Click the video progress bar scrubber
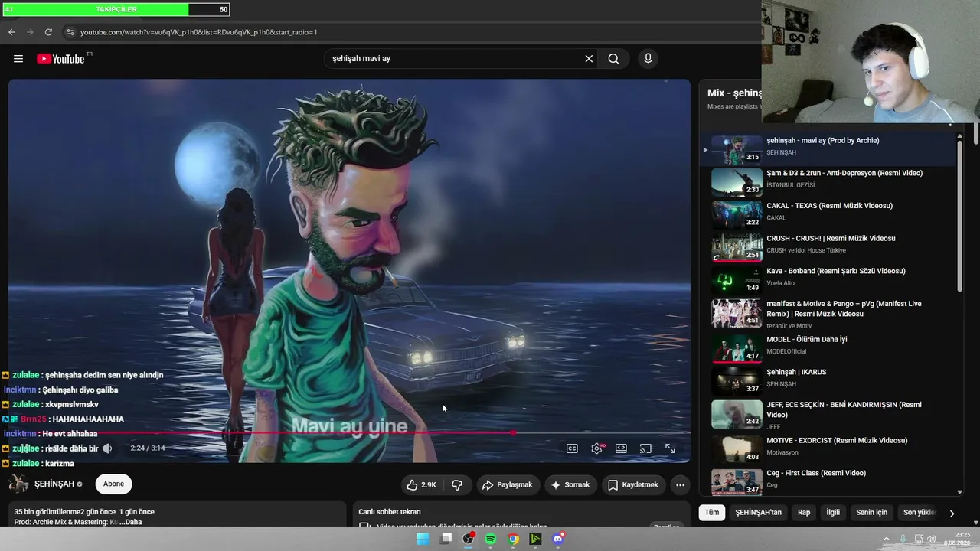Screen dimensions: 980x551 pyautogui.click(x=513, y=433)
